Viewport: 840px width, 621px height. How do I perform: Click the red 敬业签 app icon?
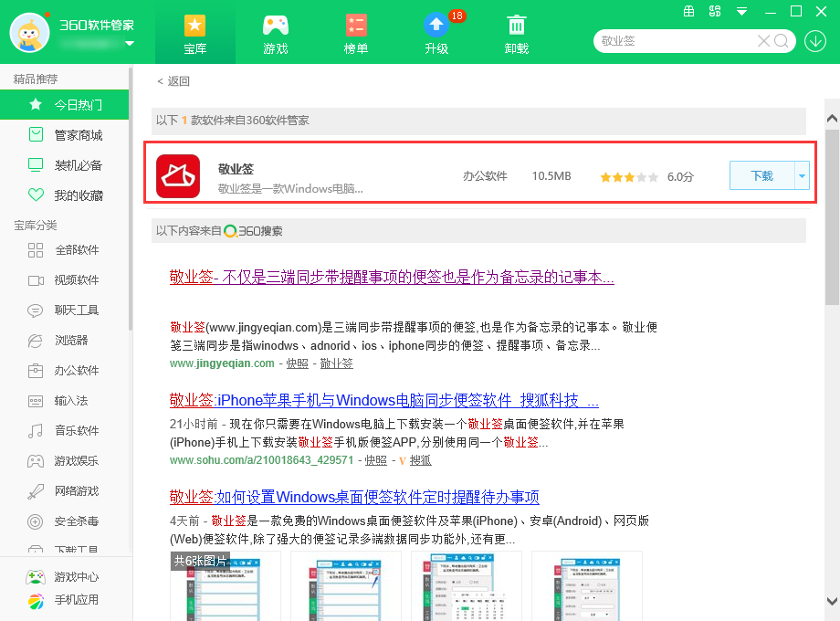coord(178,176)
